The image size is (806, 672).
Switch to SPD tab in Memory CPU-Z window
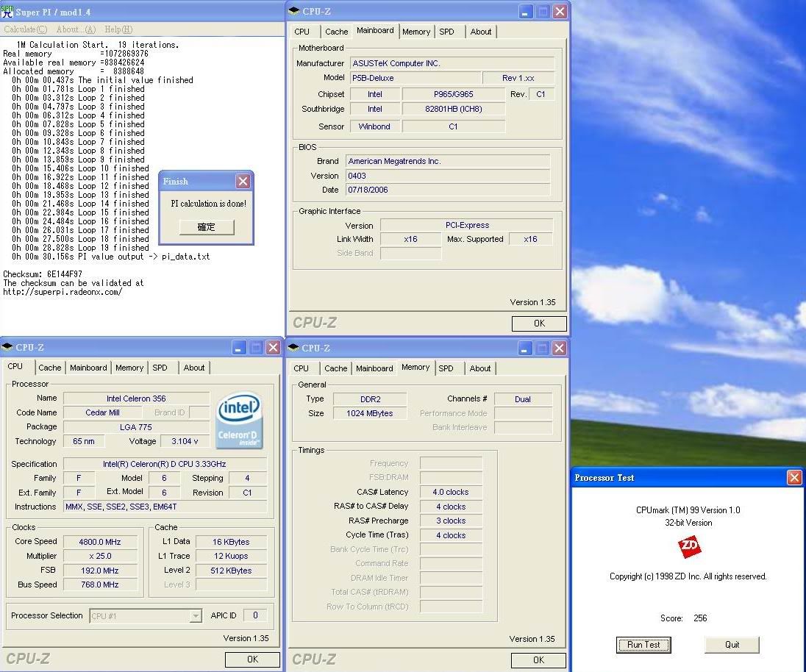coord(446,368)
